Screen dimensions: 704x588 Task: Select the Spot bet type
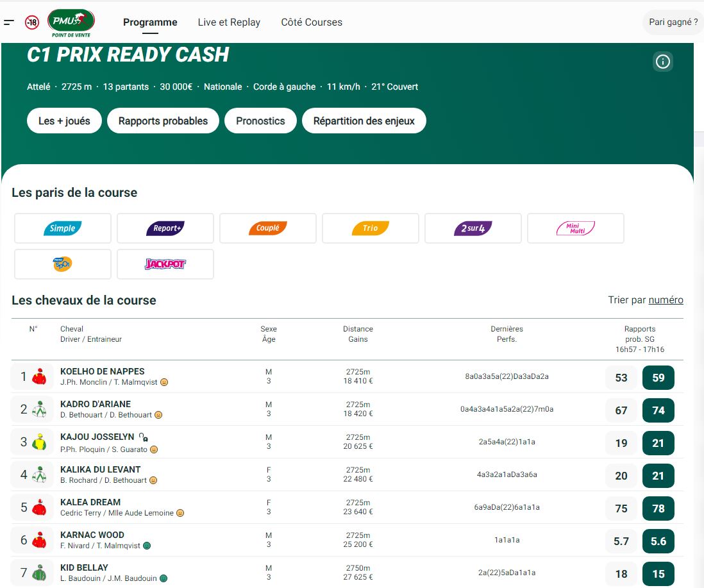coord(63,264)
